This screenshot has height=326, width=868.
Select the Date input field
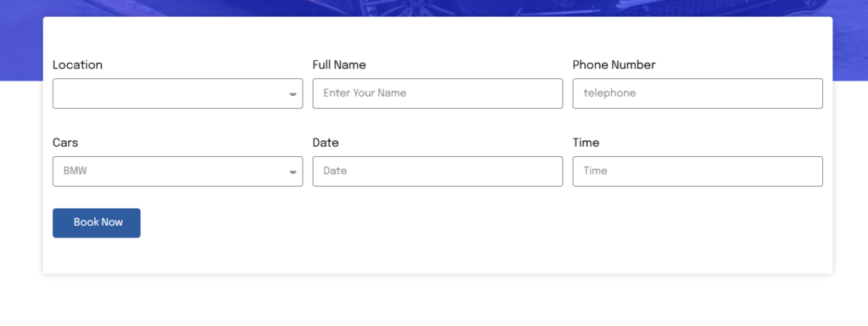pos(437,171)
